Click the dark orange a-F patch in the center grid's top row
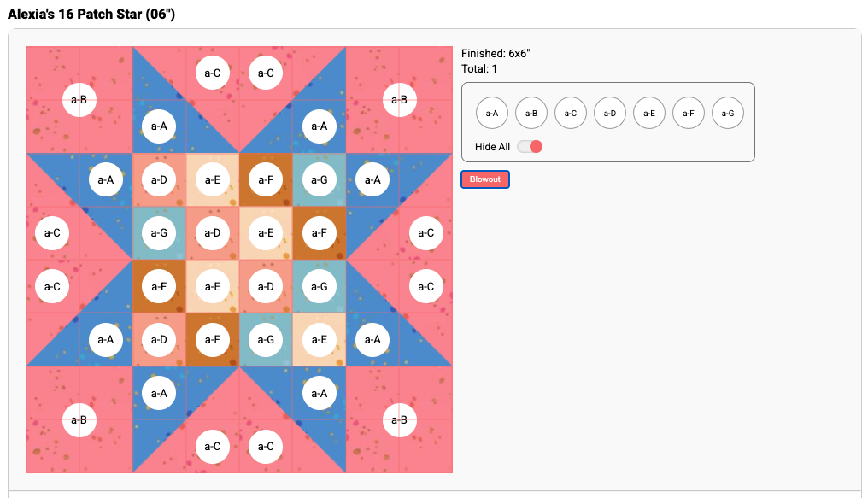This screenshot has width=868, height=498. 266,180
